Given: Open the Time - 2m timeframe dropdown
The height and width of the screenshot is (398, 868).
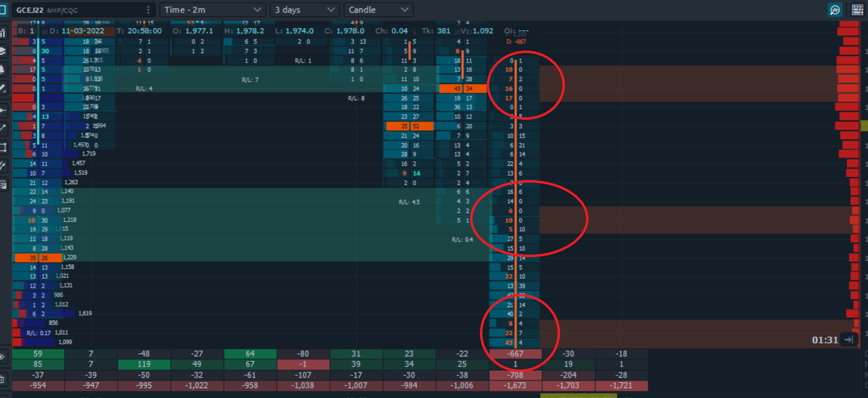Looking at the screenshot, I should pyautogui.click(x=213, y=10).
